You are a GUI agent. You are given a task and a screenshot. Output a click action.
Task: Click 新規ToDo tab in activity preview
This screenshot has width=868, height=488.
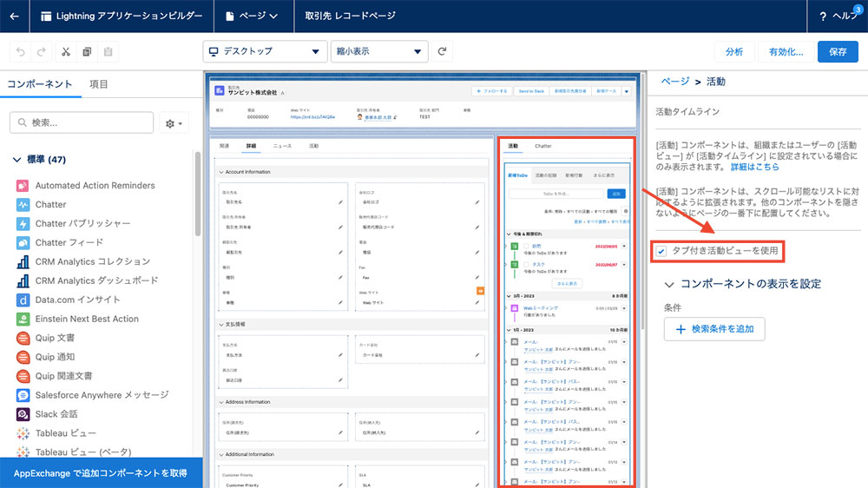[517, 175]
